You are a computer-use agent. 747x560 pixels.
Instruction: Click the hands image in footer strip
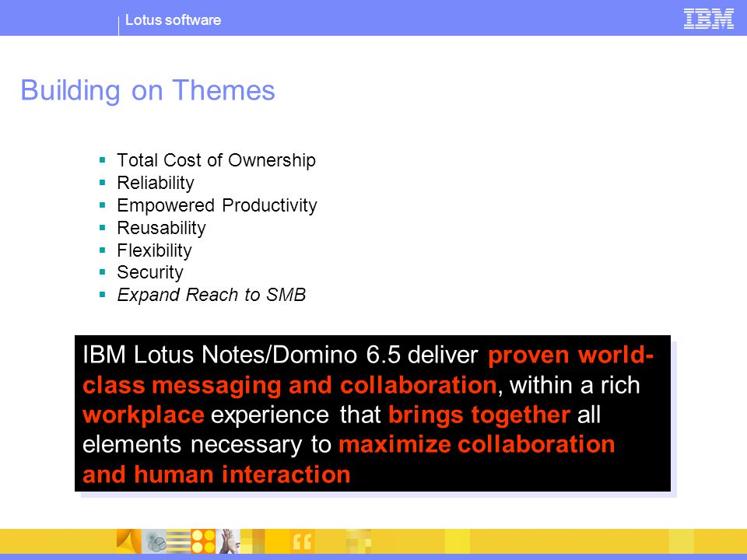pos(228,541)
